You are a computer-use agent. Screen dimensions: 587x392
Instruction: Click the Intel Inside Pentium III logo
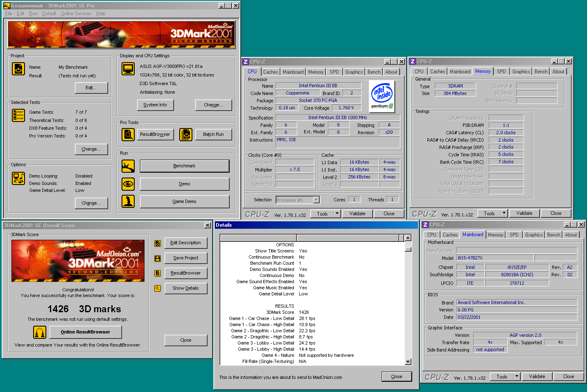click(x=382, y=96)
